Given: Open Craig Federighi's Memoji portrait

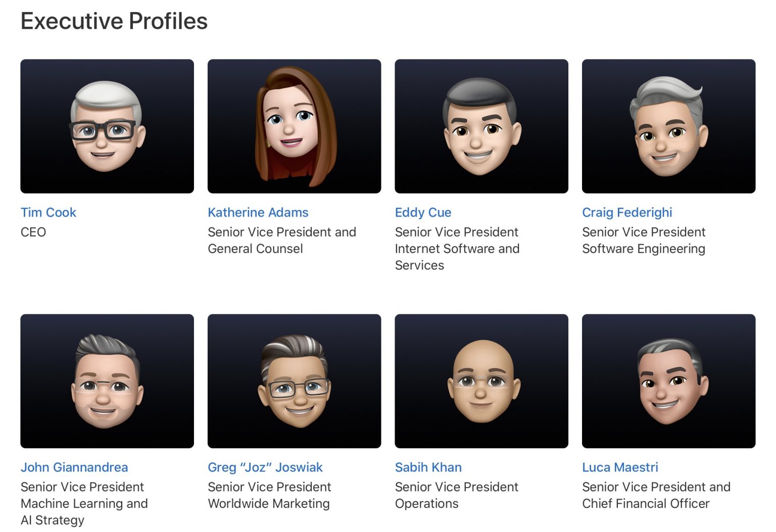Looking at the screenshot, I should click(x=668, y=126).
